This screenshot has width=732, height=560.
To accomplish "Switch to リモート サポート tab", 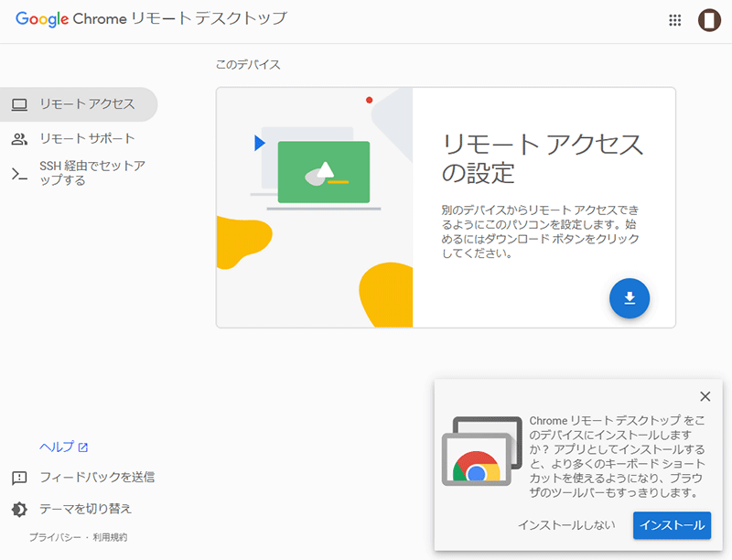I will point(79,138).
